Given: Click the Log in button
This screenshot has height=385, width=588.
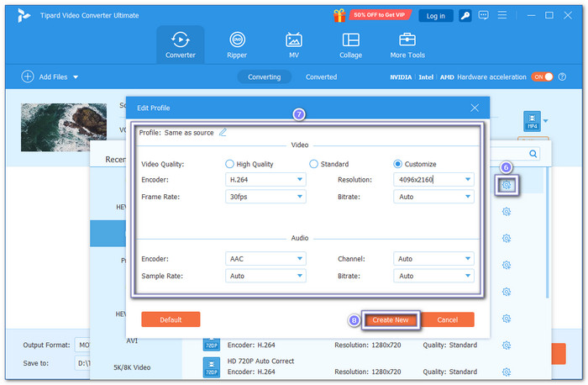Looking at the screenshot, I should pos(435,16).
